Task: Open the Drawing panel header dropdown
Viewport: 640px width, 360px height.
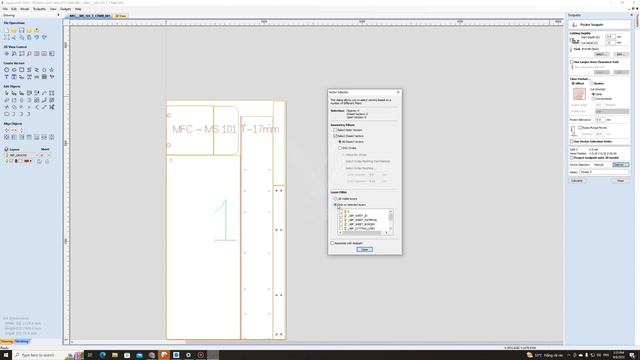Action: coord(58,15)
